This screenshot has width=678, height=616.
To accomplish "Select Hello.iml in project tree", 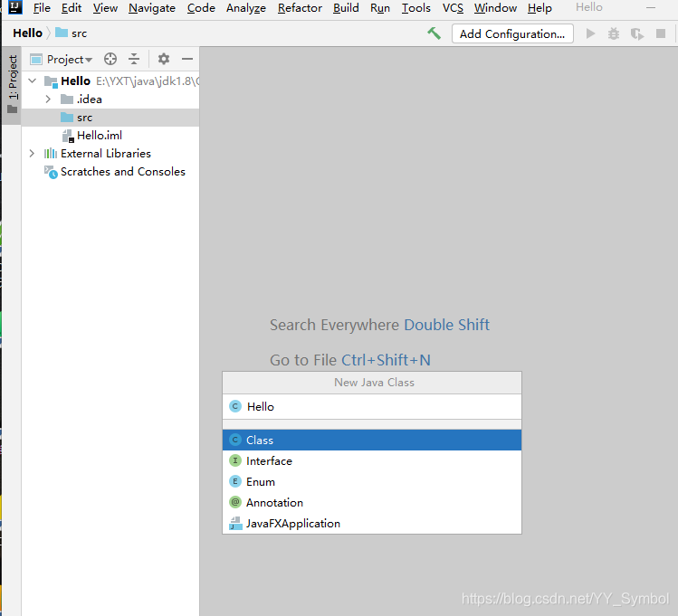I will click(x=100, y=136).
